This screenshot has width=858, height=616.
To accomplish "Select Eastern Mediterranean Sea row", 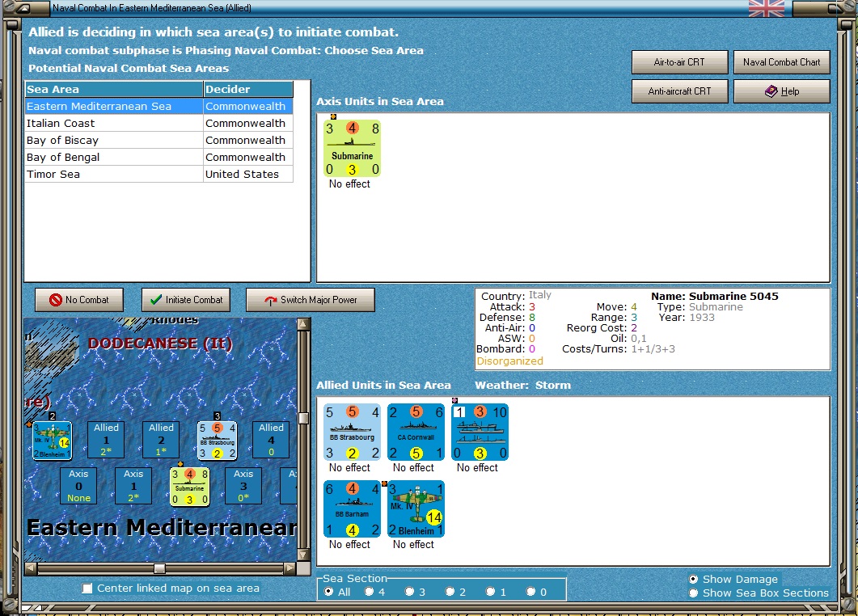I will pos(158,106).
